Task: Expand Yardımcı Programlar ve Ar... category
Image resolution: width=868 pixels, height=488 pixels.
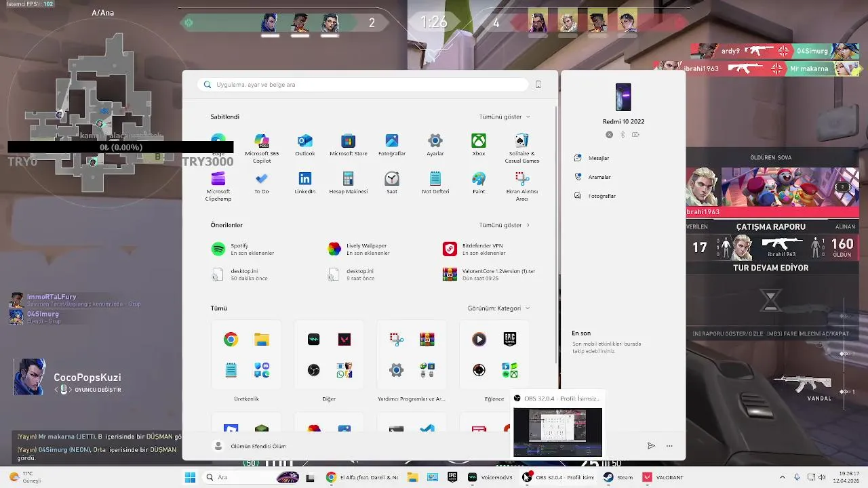Action: pyautogui.click(x=412, y=399)
